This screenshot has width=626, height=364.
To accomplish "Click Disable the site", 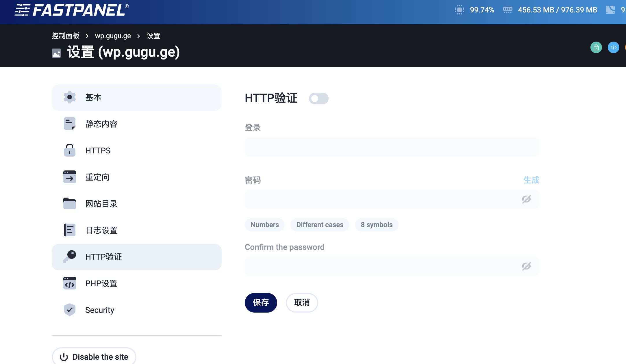I will coord(94,356).
